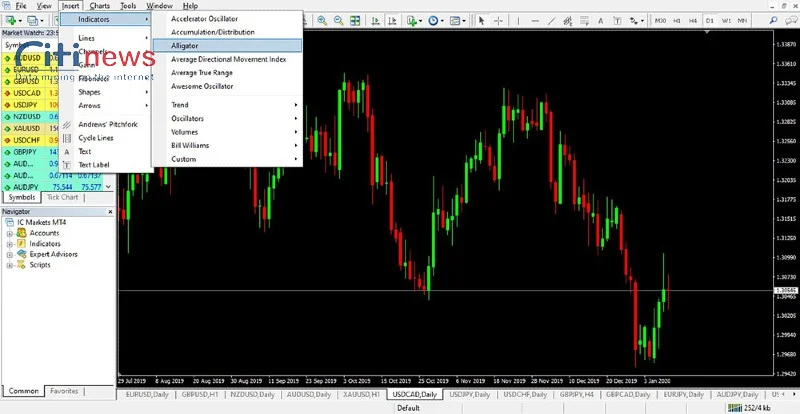Expand the Accounts node in Navigator

point(9,233)
